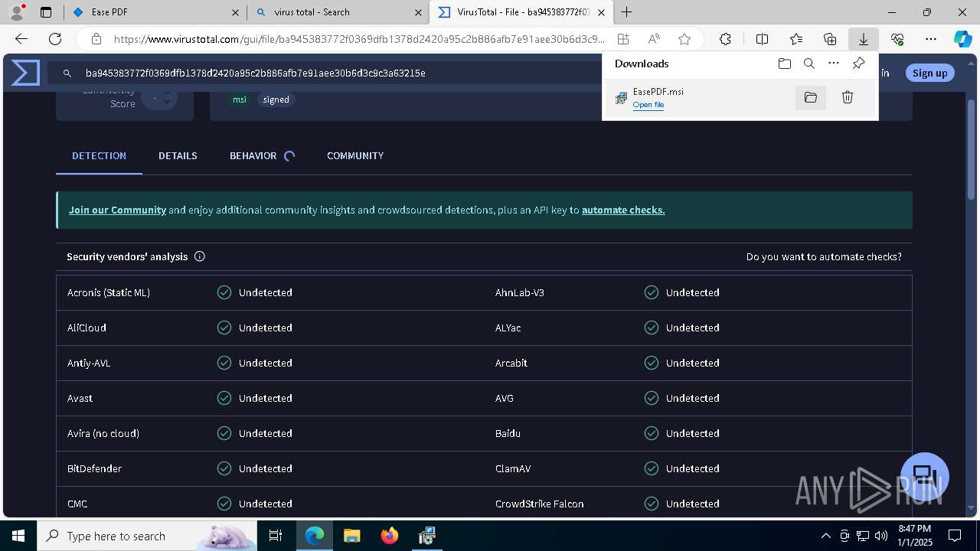This screenshot has width=980, height=551.
Task: Follow the Join our Community link
Action: 117,210
